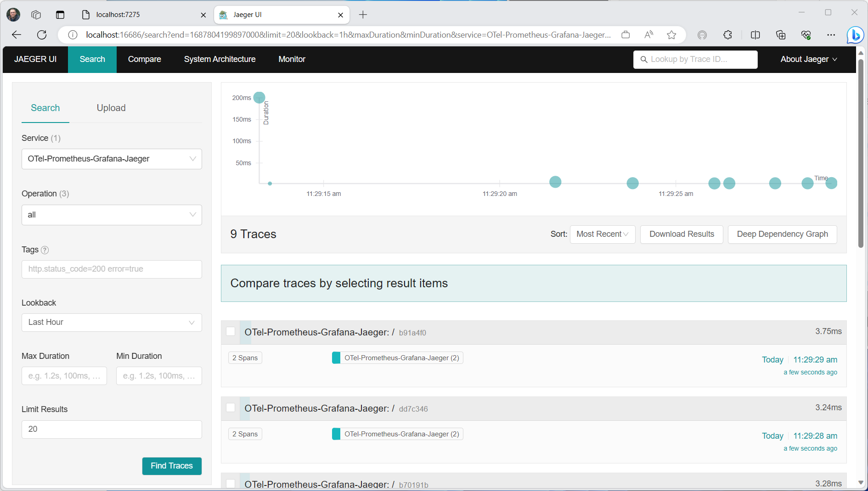
Task: Click the 200ms trace dot on the chart
Action: coord(259,97)
